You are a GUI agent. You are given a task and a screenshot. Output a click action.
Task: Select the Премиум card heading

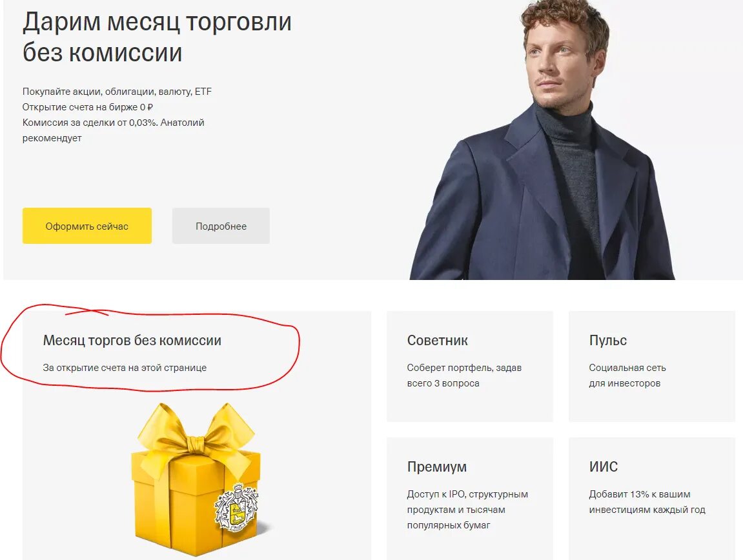point(436,466)
